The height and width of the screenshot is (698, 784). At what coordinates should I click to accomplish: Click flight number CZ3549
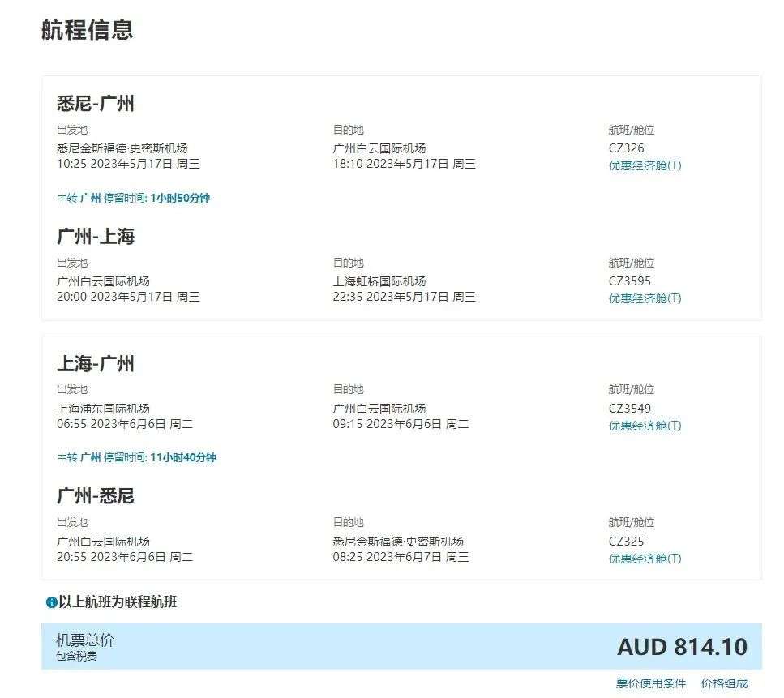629,409
